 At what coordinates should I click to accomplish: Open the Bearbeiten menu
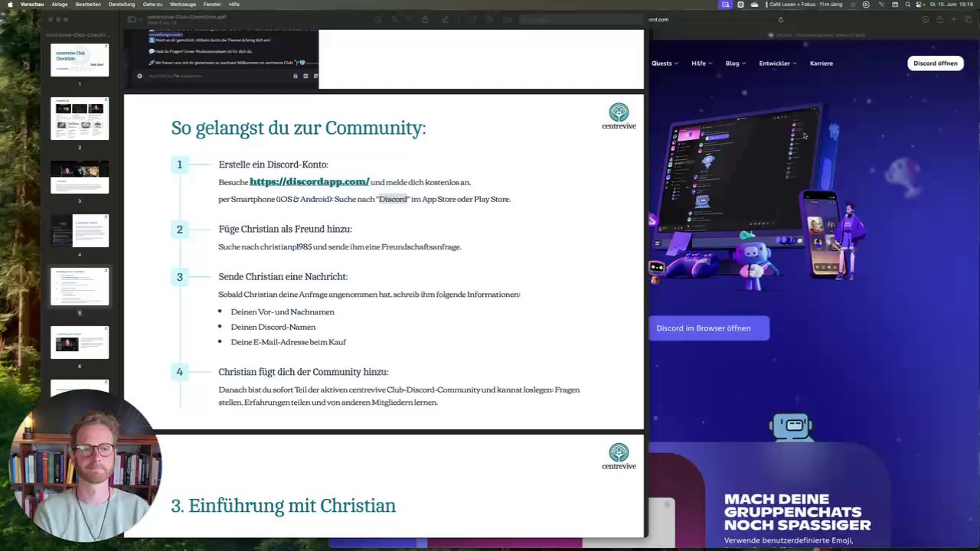click(88, 5)
